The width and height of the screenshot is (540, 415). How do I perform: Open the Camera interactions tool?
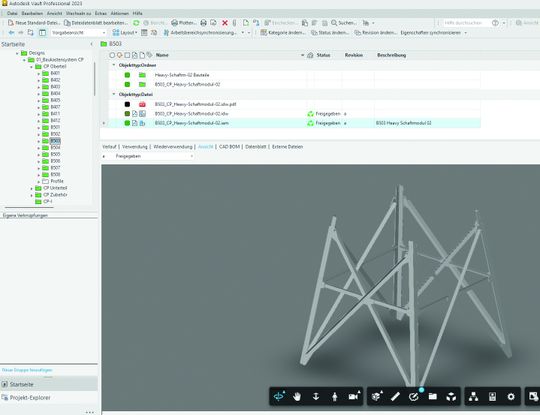[354, 396]
